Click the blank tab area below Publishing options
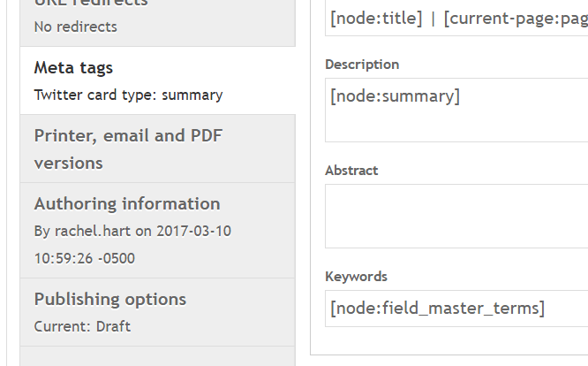This screenshot has height=366, width=588. 157,356
